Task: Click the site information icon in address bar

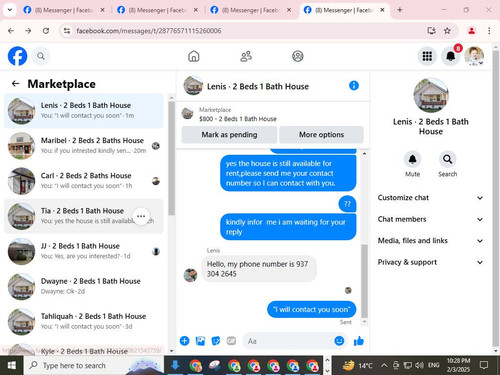Action: coord(67,31)
